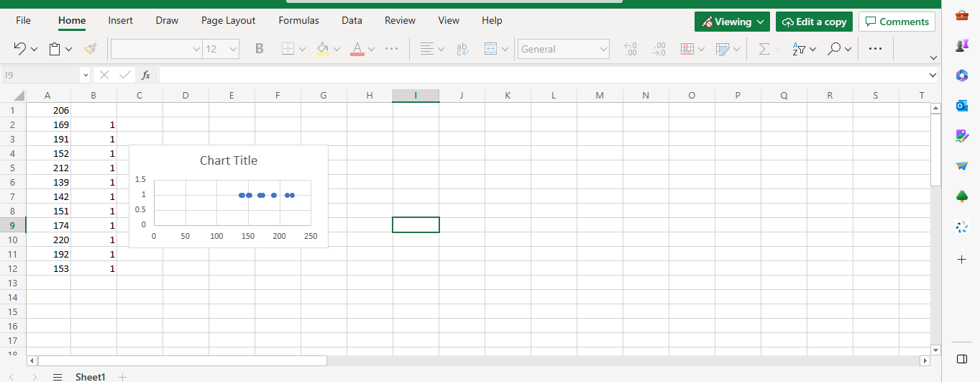This screenshot has height=382, width=980.
Task: Select row 9 header
Action: click(x=12, y=225)
